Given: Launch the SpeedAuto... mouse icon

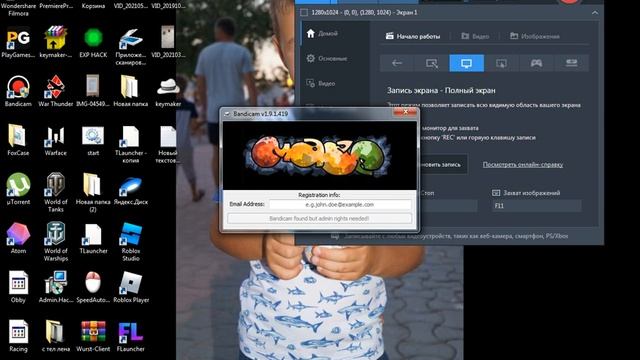Looking at the screenshot, I should point(93,282).
